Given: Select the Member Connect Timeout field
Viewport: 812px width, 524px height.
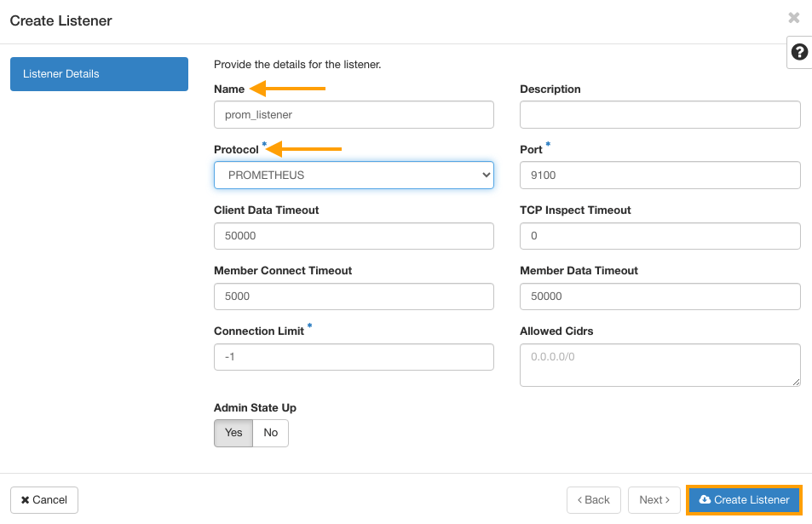Looking at the screenshot, I should 354,297.
